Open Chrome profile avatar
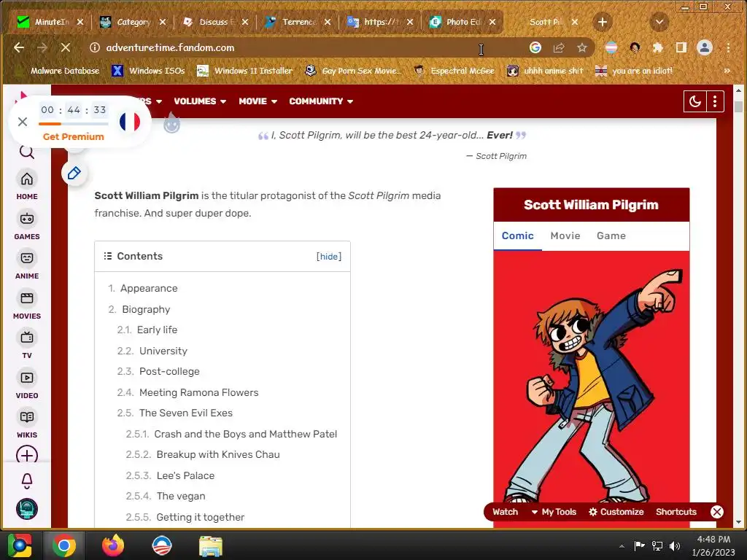 pyautogui.click(x=705, y=47)
